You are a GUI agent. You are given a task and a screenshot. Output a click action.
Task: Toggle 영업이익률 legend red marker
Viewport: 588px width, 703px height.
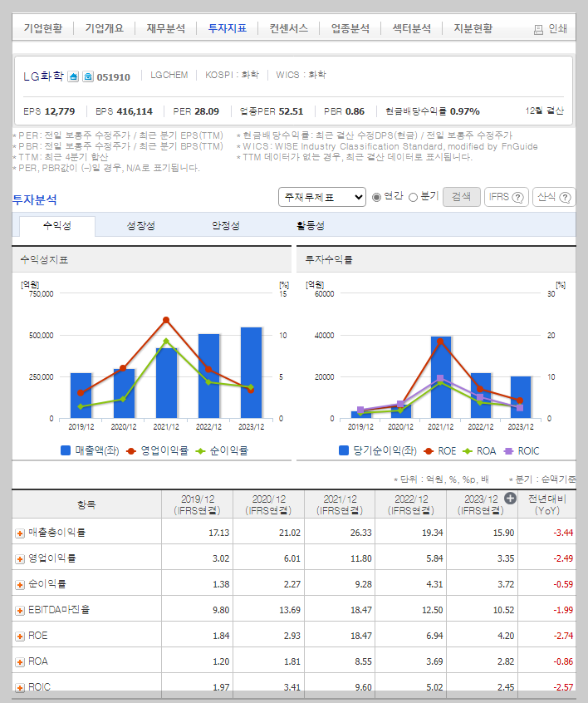click(131, 451)
